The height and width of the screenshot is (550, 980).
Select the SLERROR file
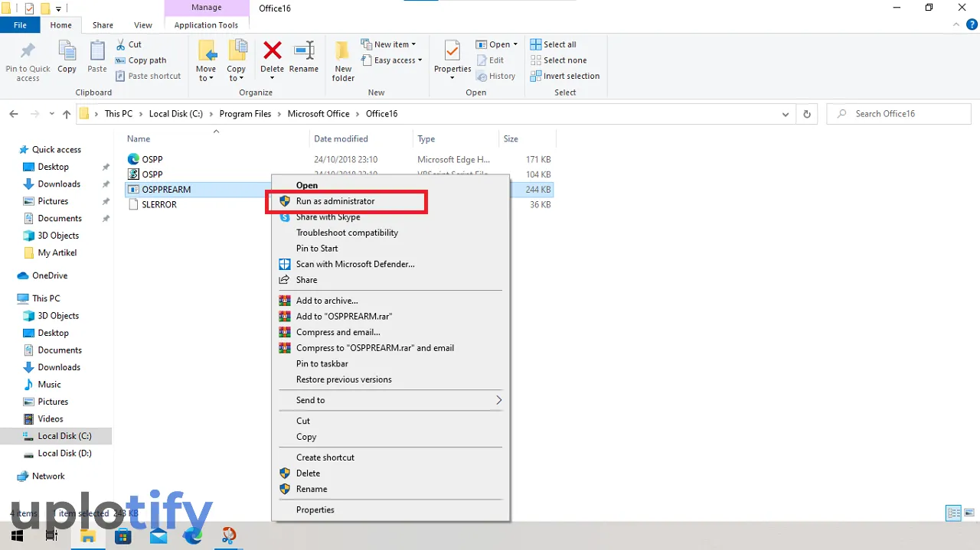tap(159, 205)
